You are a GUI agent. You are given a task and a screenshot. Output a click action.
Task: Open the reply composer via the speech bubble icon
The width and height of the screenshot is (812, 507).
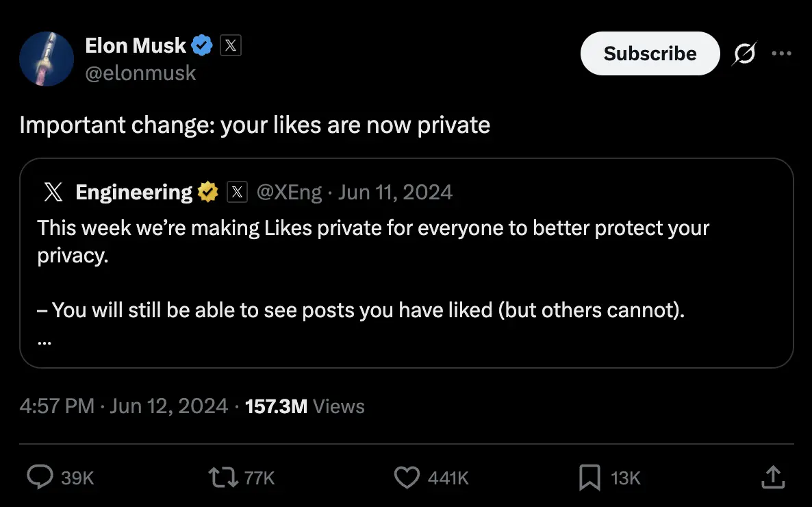(x=41, y=478)
